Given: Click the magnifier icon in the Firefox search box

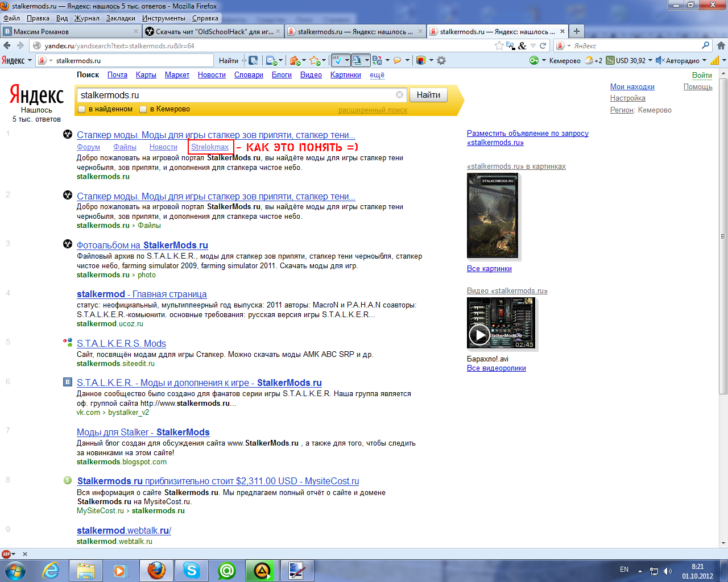Looking at the screenshot, I should [x=706, y=45].
